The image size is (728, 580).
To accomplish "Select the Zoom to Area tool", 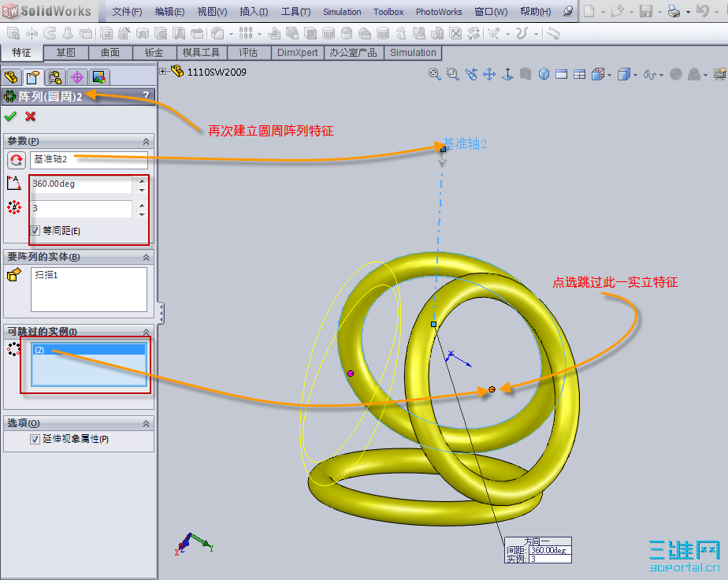I will click(453, 74).
